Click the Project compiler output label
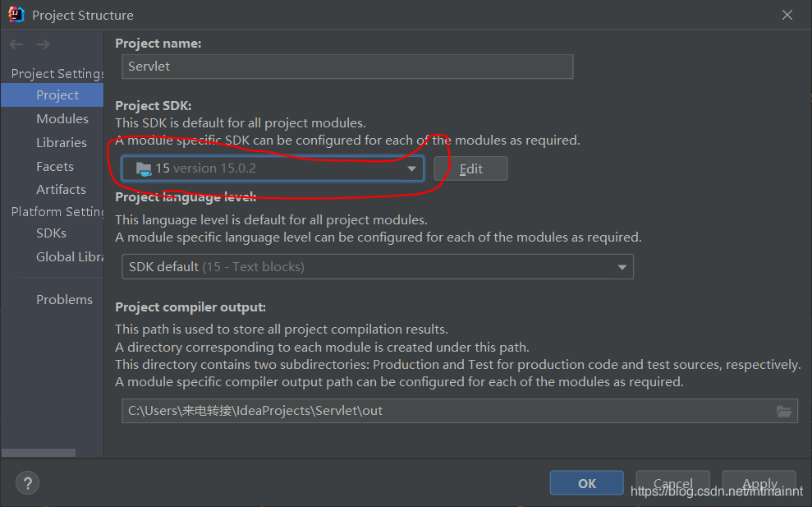 [x=190, y=307]
